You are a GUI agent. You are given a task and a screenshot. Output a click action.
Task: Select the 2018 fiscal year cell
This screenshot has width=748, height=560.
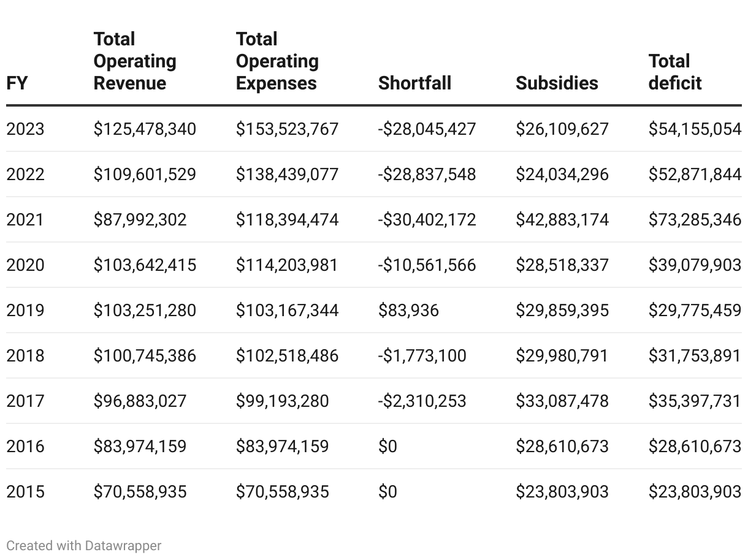(25, 356)
